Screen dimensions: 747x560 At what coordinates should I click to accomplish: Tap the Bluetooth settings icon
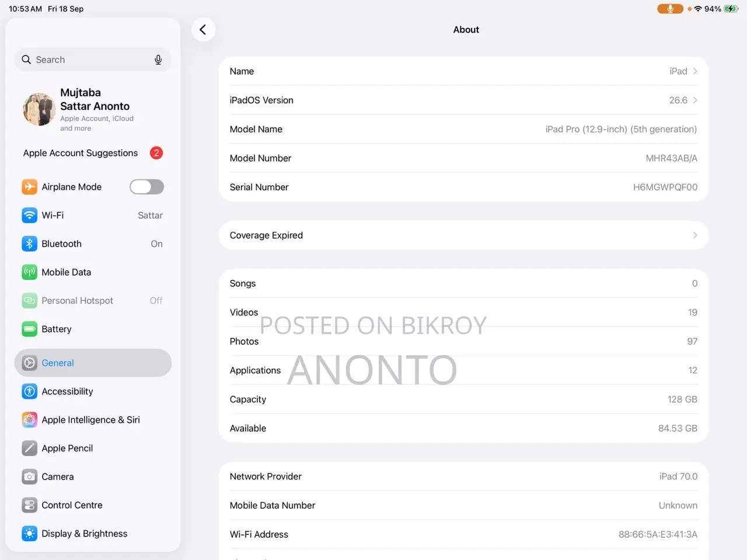pyautogui.click(x=29, y=244)
